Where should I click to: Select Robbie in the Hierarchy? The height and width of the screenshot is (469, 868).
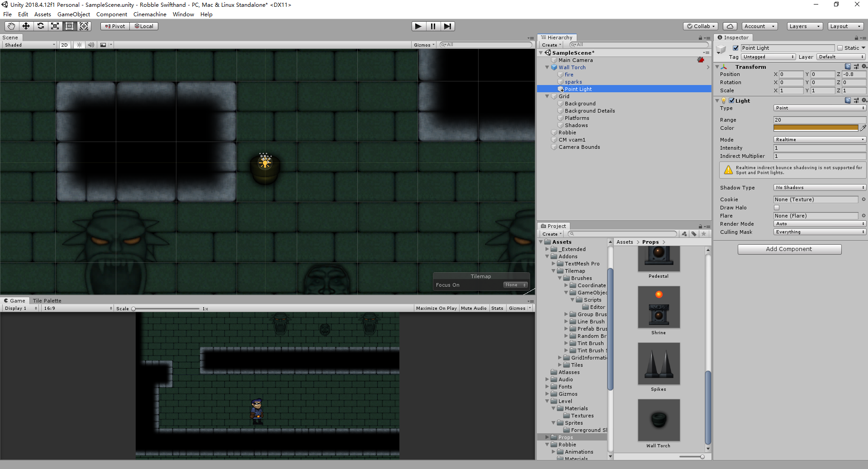pos(567,133)
